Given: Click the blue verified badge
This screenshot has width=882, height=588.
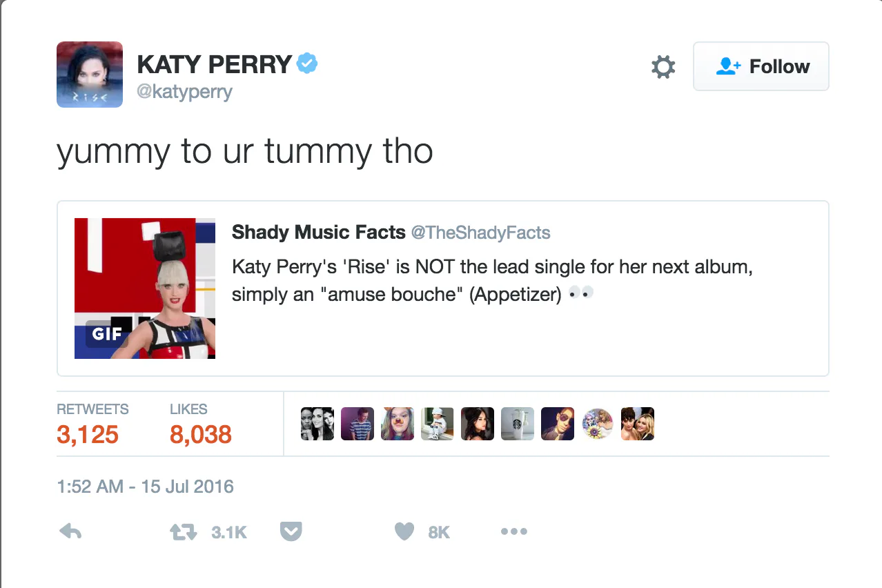Looking at the screenshot, I should point(307,64).
